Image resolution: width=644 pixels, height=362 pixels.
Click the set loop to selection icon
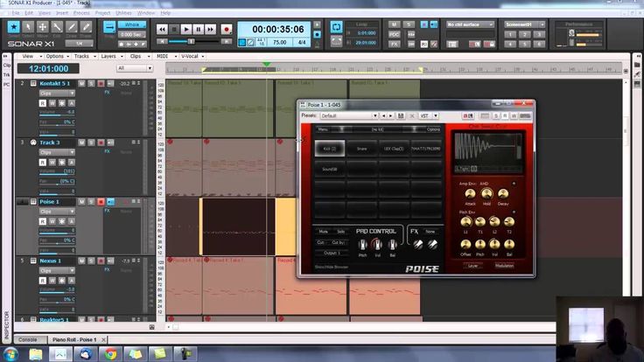336,41
